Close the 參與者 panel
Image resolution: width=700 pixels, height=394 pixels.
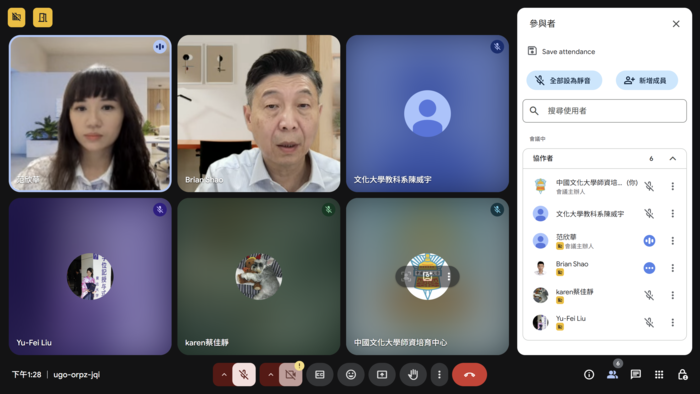676,24
